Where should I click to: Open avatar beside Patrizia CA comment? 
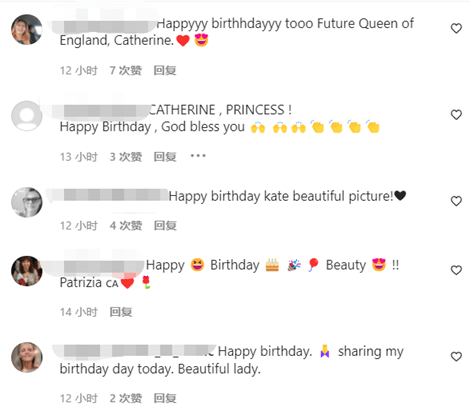(x=27, y=271)
